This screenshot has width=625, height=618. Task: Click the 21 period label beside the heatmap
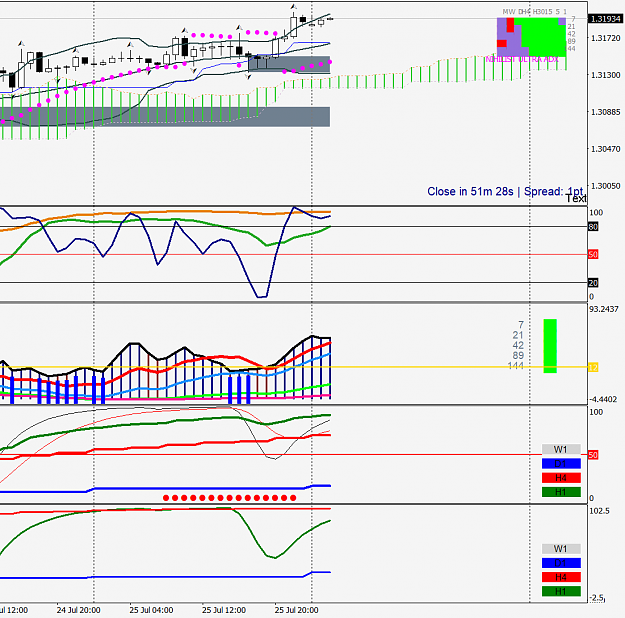tap(572, 27)
